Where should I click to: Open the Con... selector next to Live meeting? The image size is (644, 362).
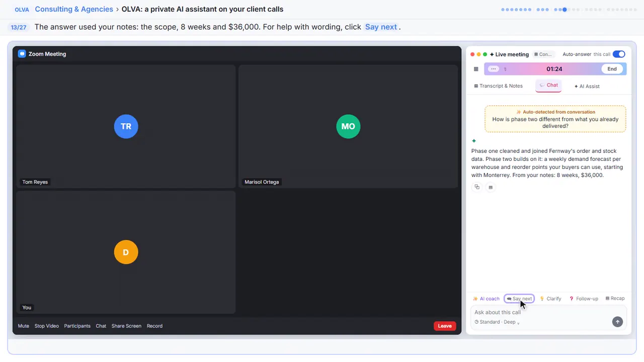543,54
